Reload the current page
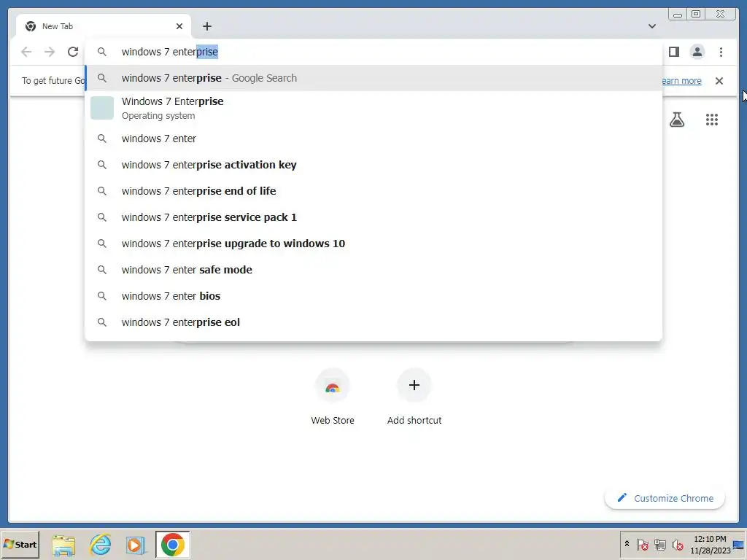This screenshot has height=560, width=747. 73,52
